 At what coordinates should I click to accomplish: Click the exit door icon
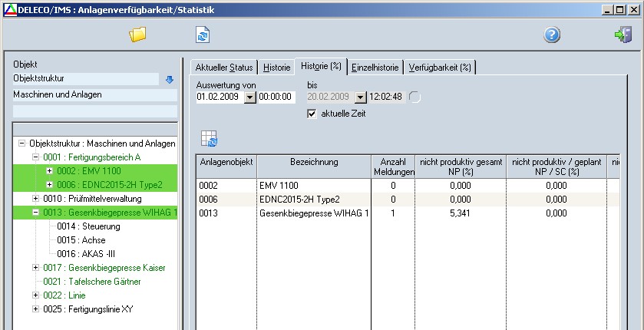[623, 35]
